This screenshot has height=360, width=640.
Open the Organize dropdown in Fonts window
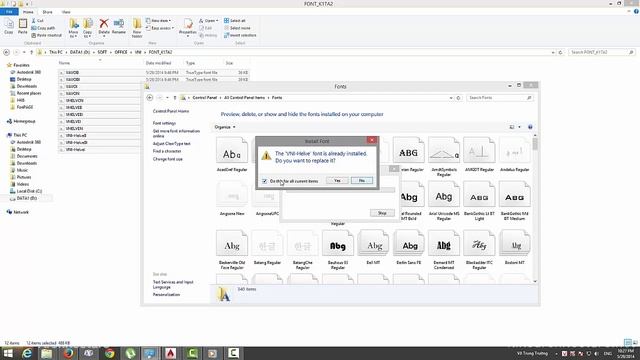pos(225,127)
